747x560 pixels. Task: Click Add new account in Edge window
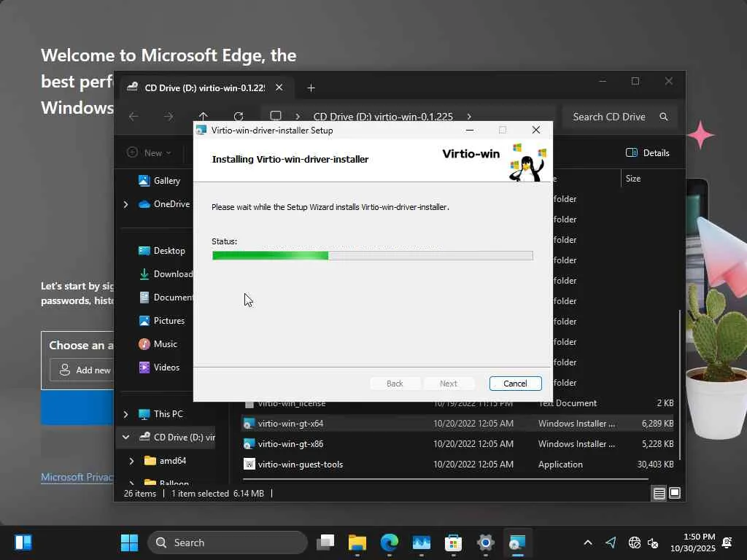82,370
